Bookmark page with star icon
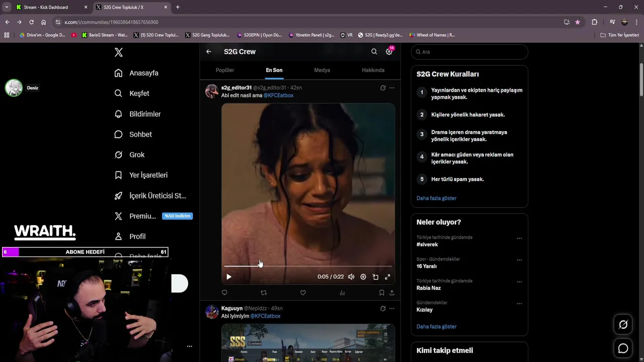 578,22
